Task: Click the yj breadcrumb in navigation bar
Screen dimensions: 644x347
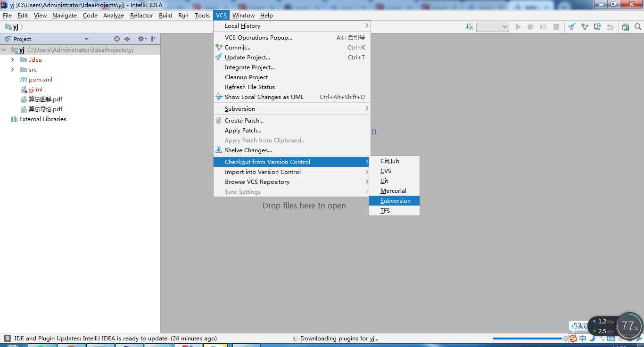Action: [12, 27]
